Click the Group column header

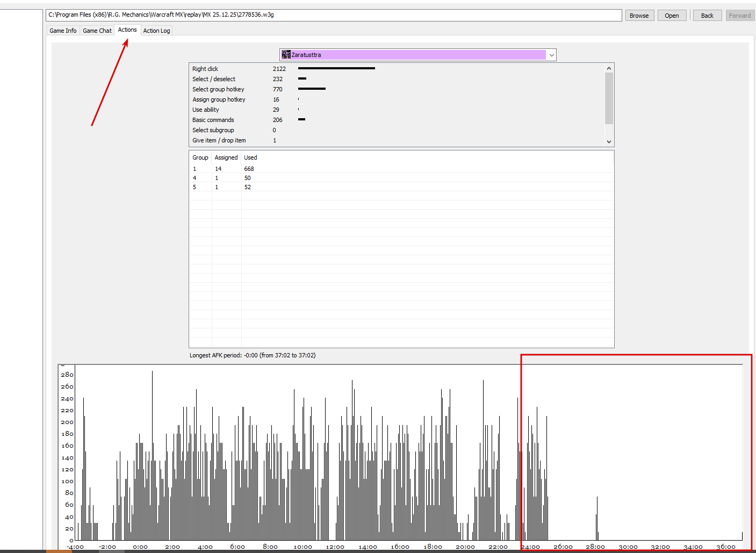click(x=200, y=157)
